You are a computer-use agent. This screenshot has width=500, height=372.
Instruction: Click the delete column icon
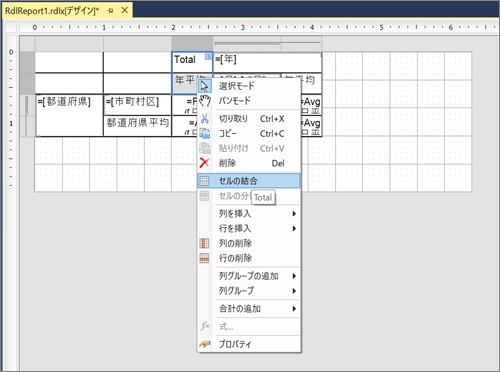[x=204, y=243]
